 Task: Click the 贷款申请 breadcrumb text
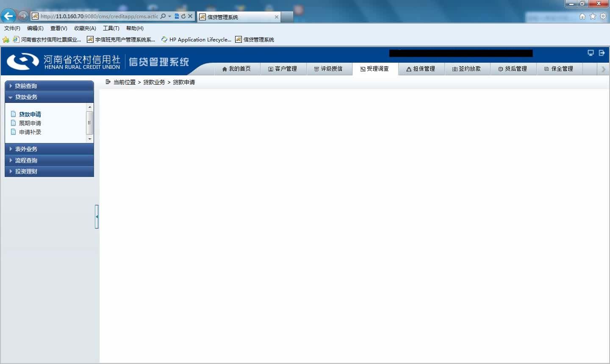tap(184, 82)
